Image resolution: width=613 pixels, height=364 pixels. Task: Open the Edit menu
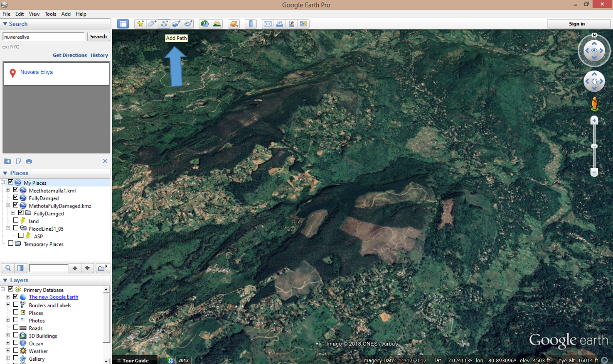pyautogui.click(x=20, y=14)
